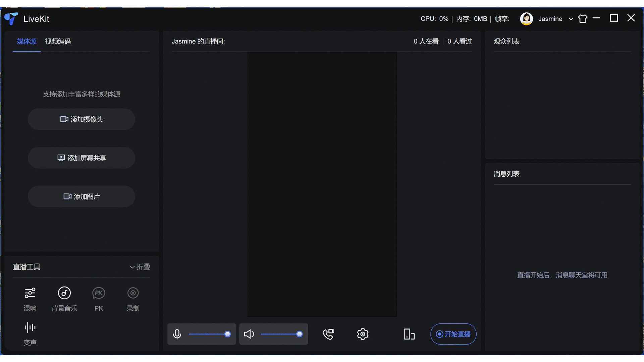The width and height of the screenshot is (644, 362).
Task: Click the 添加摄像头 button
Action: (x=82, y=119)
